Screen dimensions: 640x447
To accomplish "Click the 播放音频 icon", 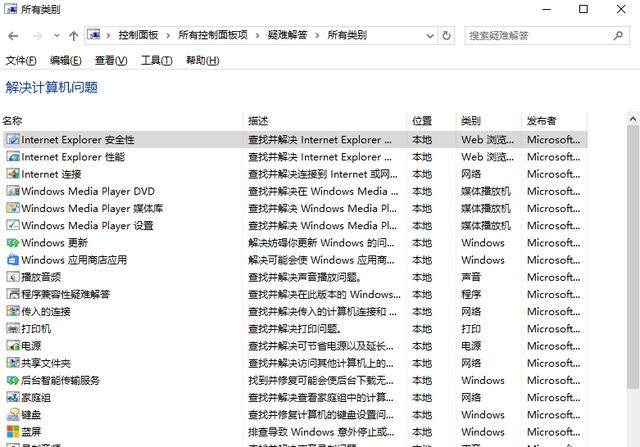I will [13, 277].
